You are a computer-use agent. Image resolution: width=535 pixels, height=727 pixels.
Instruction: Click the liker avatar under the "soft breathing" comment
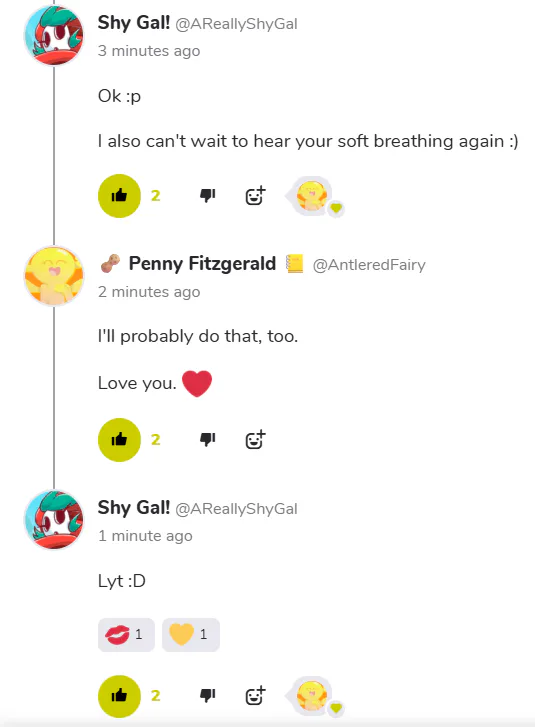coord(312,196)
